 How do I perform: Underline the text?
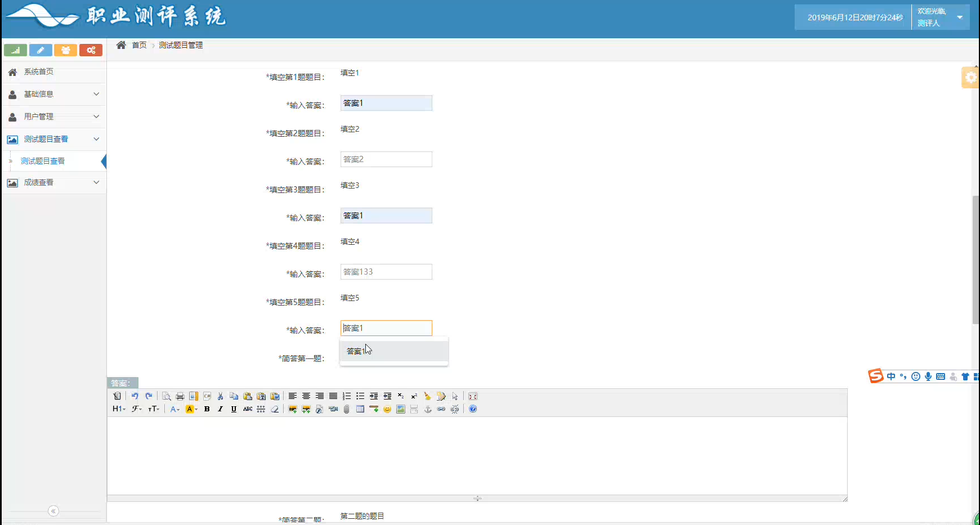(x=234, y=409)
